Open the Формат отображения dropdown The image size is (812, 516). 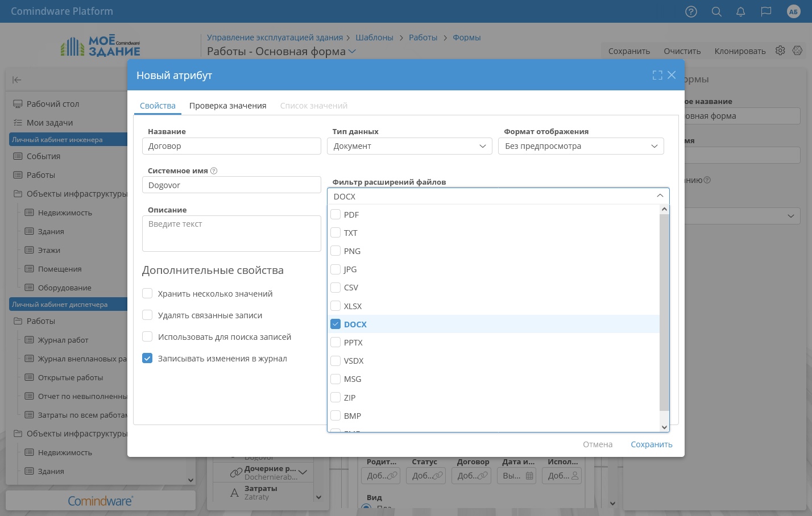[x=581, y=146]
